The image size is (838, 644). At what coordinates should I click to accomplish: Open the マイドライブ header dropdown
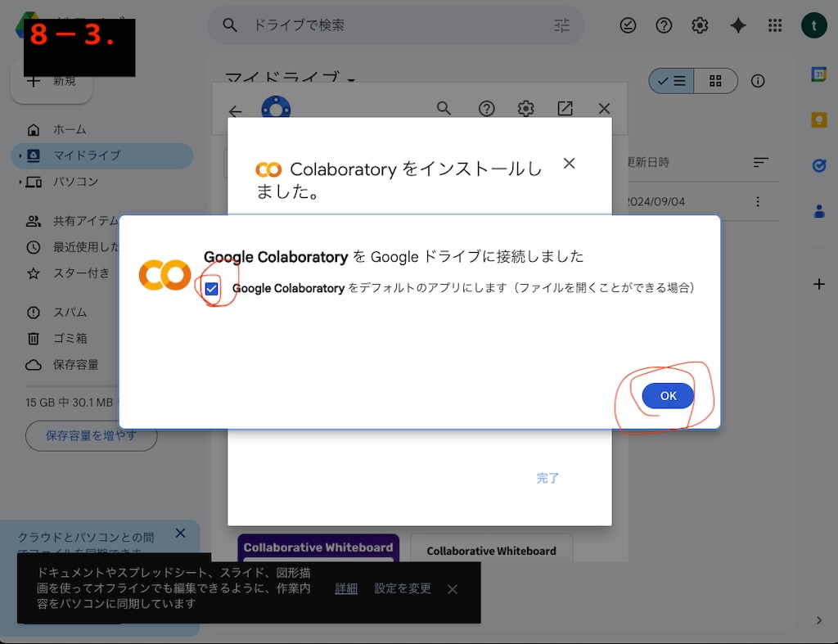[350, 79]
